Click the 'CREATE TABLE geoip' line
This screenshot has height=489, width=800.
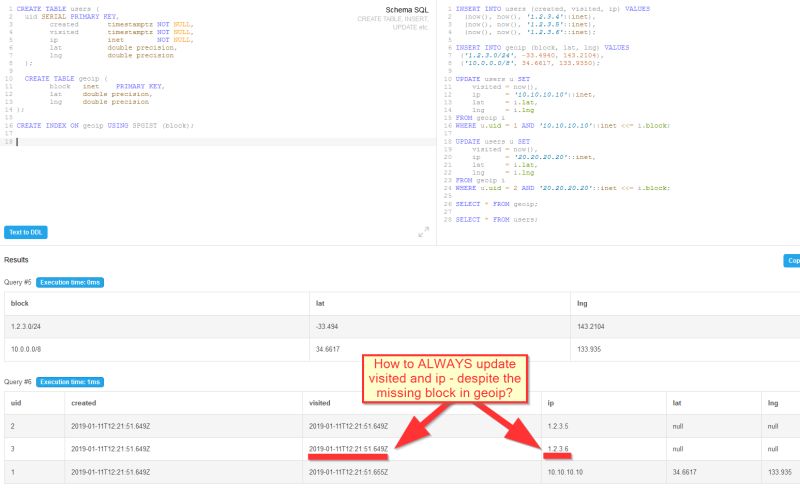[x=66, y=79]
